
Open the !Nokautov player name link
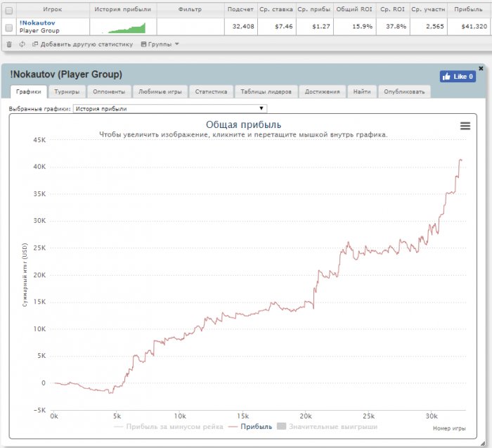38,23
